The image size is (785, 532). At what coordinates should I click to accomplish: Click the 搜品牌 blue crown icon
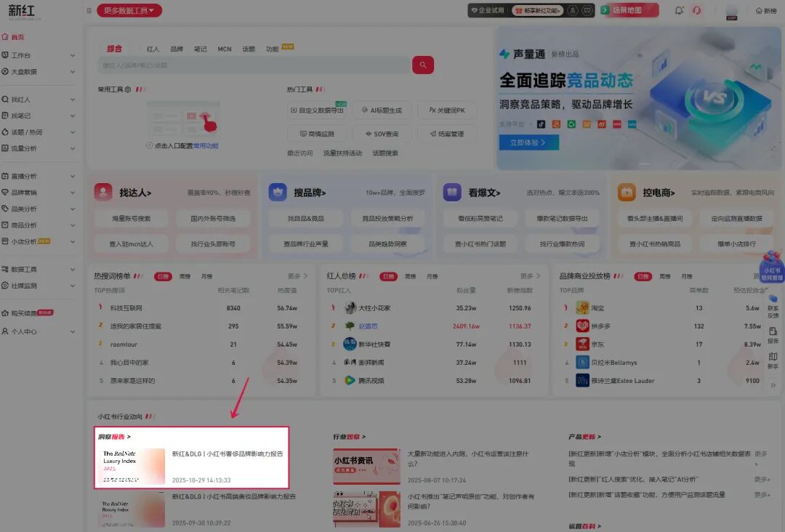tap(278, 192)
